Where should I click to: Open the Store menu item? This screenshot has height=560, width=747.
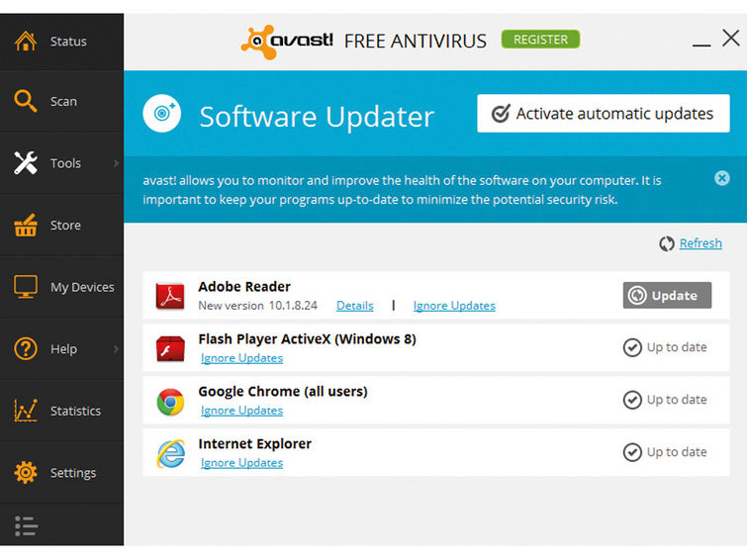62,226
